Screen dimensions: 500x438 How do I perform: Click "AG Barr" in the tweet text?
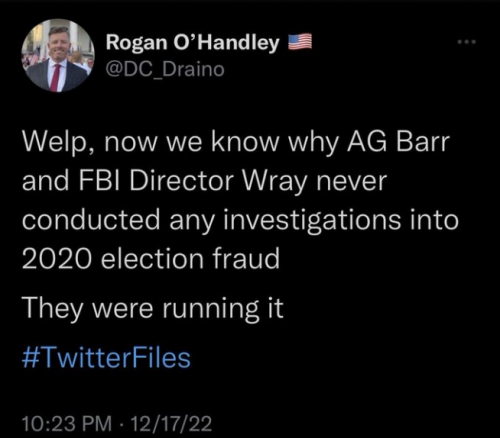[x=399, y=142]
